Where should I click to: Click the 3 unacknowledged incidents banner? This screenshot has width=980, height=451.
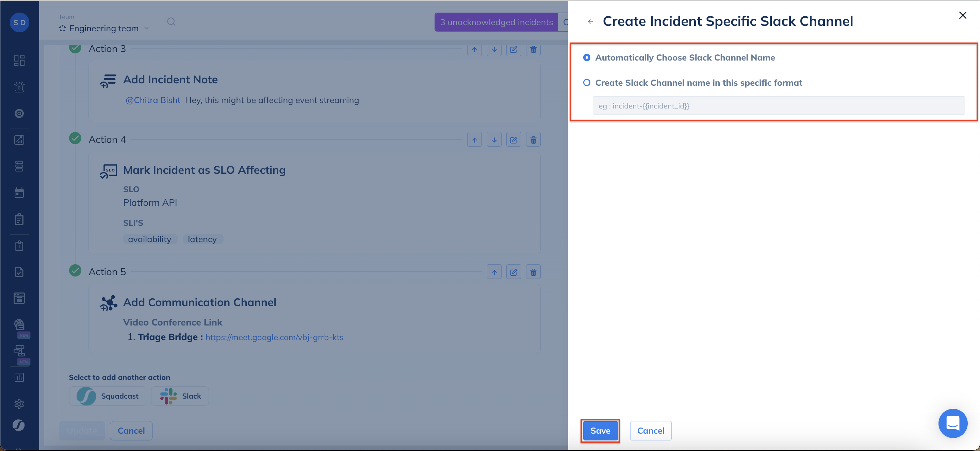pos(496,22)
